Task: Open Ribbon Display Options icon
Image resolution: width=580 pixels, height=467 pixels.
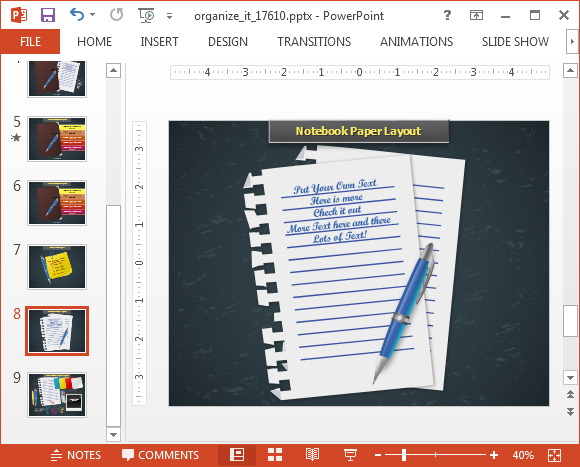Action: [x=476, y=15]
